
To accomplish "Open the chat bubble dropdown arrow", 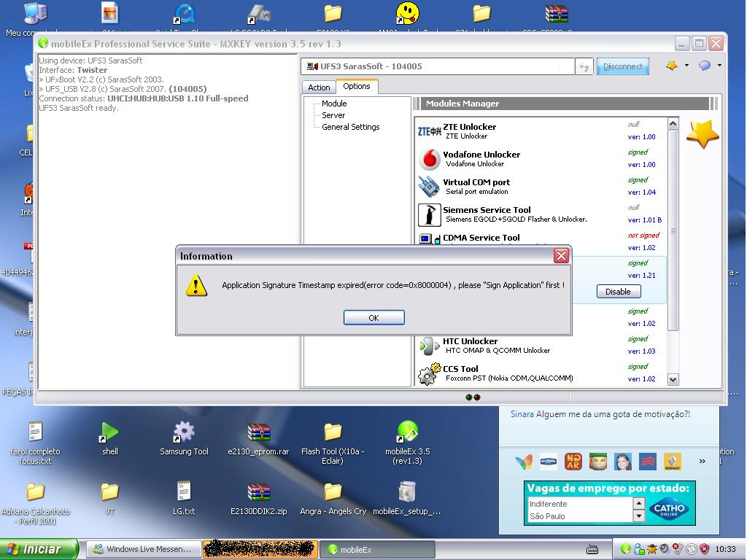I will coord(719,65).
